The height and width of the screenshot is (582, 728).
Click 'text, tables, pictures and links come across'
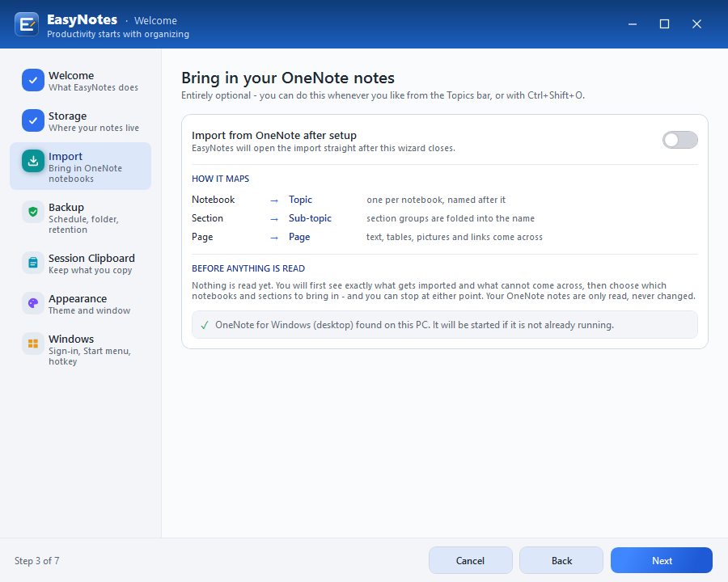pos(454,237)
